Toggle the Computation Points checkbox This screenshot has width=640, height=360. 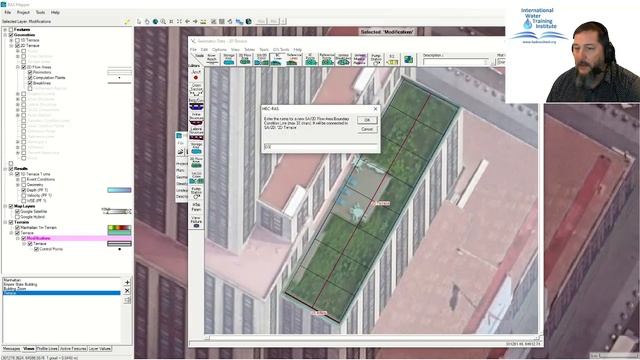[x=30, y=78]
